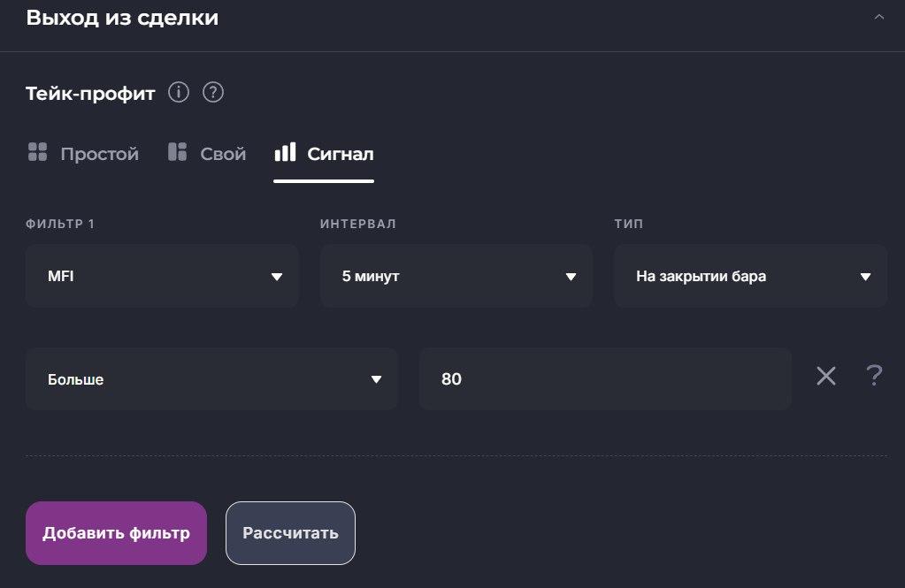This screenshot has height=588, width=905.
Task: Click the Выход из сделки heading
Action: click(x=122, y=18)
